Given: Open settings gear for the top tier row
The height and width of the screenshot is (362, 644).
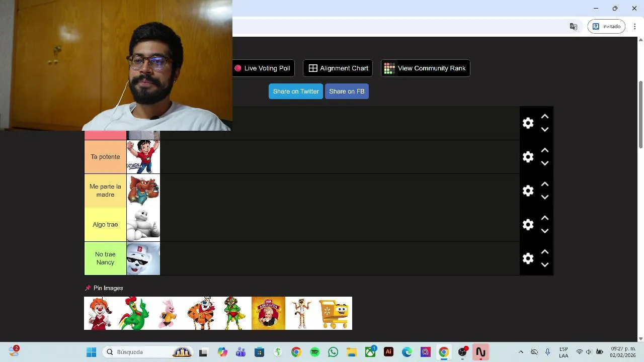Looking at the screenshot, I should click(x=528, y=123).
